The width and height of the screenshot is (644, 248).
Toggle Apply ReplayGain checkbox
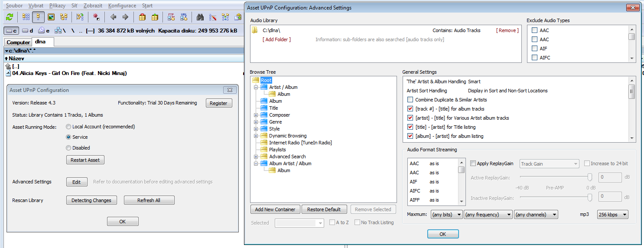click(473, 163)
